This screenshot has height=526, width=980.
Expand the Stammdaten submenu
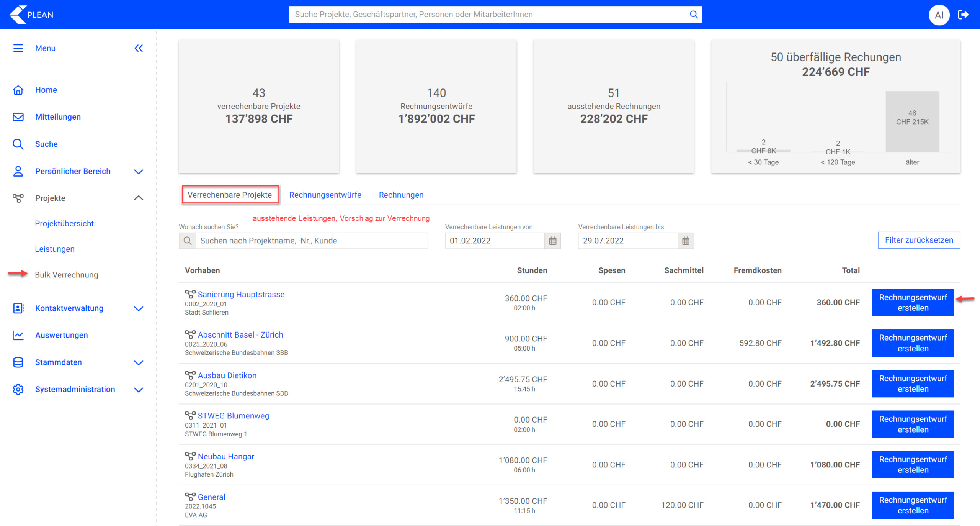click(139, 362)
